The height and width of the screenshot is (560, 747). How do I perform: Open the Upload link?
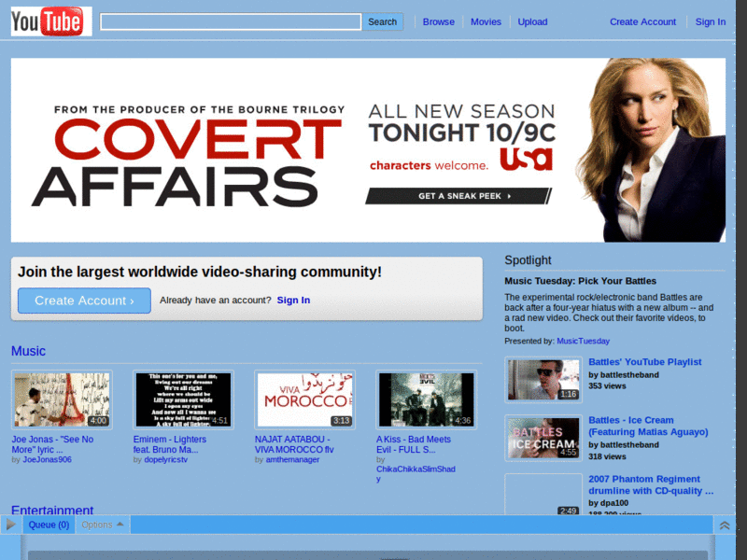(532, 21)
